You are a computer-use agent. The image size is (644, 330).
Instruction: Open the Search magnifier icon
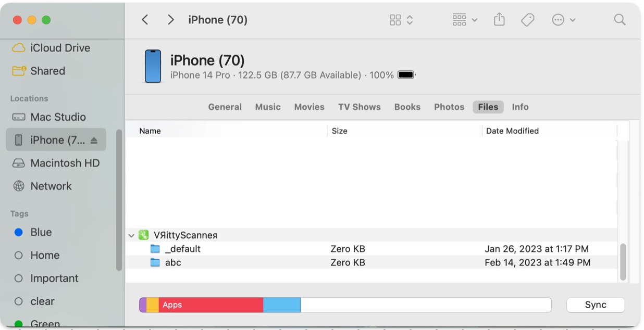click(620, 20)
